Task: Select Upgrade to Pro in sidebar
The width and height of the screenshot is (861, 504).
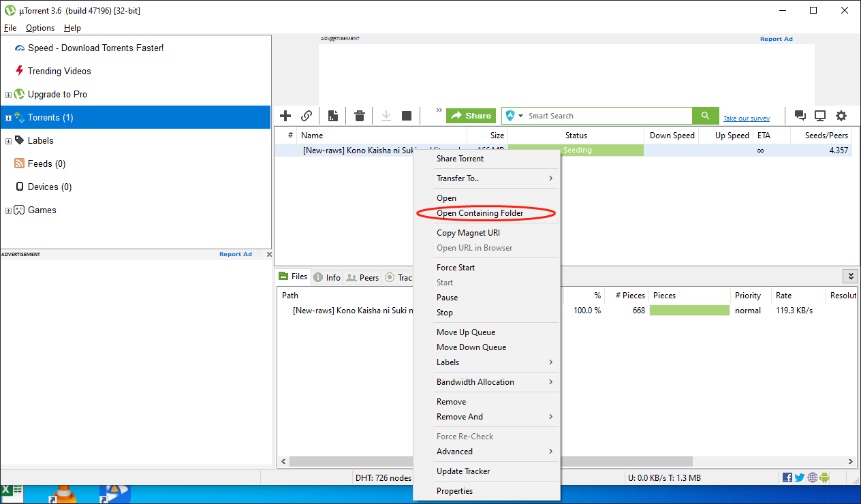Action: (57, 94)
